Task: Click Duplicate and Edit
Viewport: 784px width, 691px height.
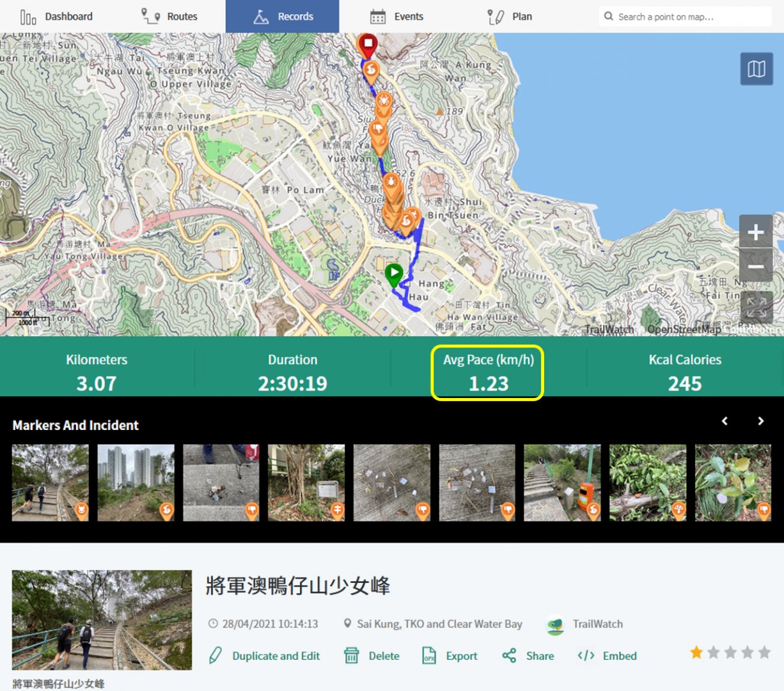Action: click(x=265, y=656)
